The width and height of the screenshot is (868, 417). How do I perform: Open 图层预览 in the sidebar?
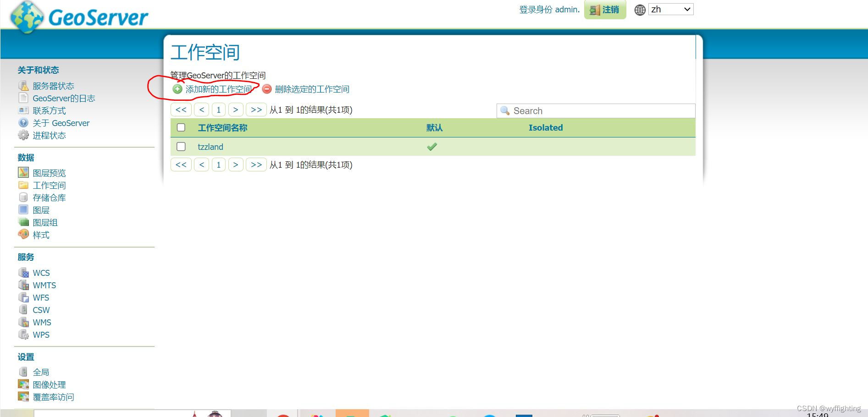[49, 173]
